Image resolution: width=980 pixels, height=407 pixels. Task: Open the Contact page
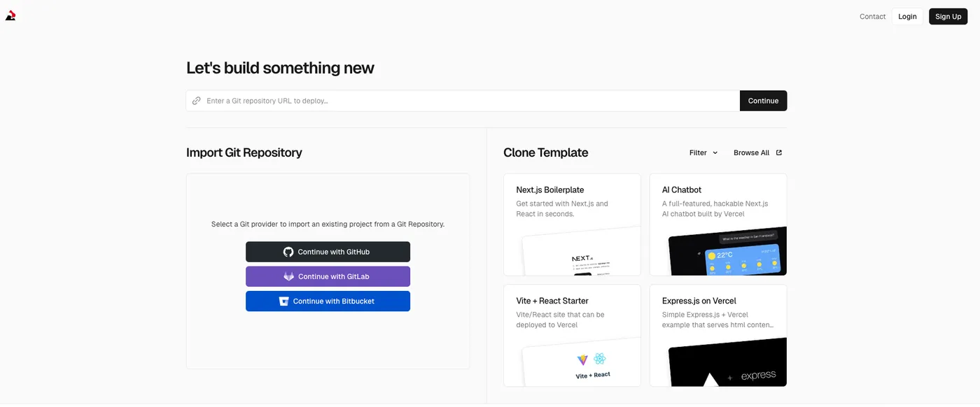point(872,16)
